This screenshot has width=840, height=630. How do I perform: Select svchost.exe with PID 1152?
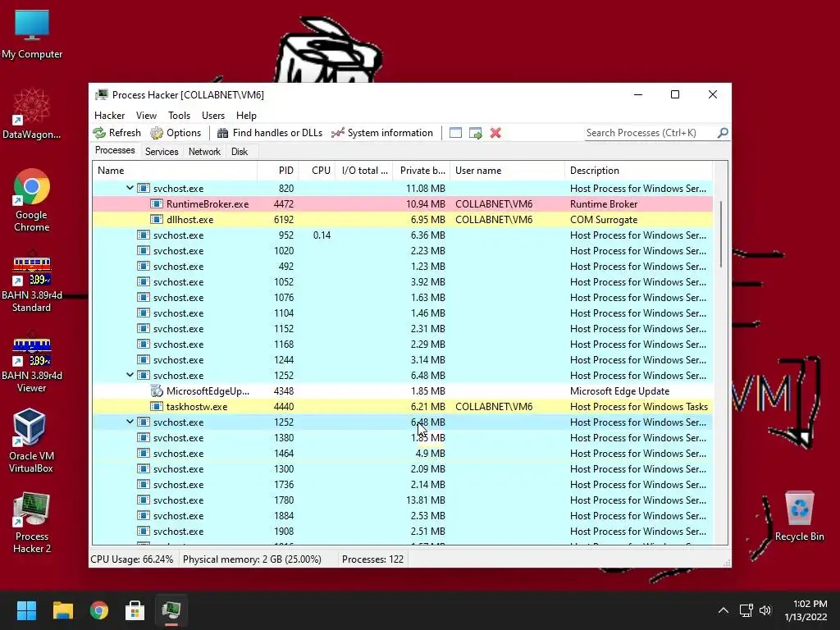403,328
